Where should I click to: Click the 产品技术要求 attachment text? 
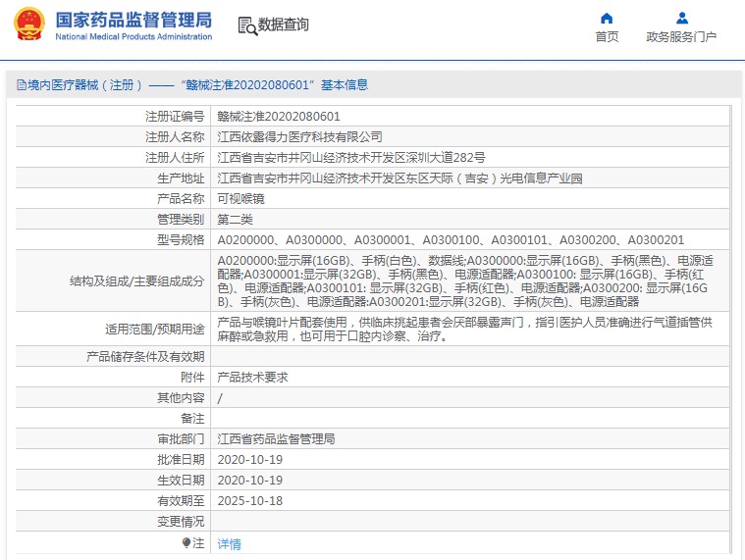click(252, 377)
